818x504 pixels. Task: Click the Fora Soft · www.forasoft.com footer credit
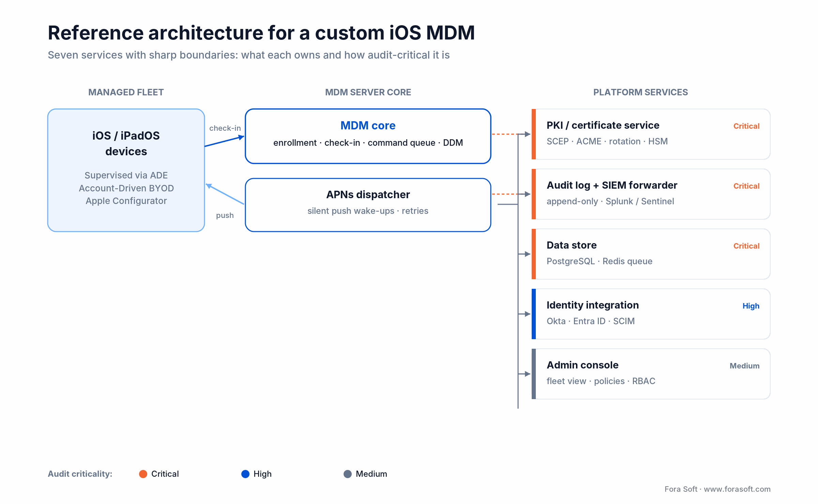pyautogui.click(x=717, y=489)
